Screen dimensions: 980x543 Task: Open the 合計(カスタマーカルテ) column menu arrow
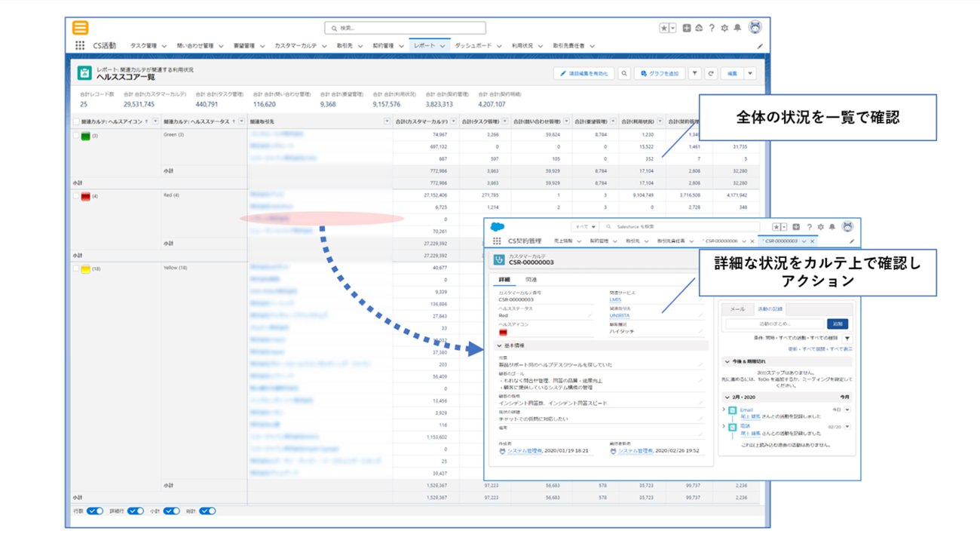pyautogui.click(x=454, y=121)
